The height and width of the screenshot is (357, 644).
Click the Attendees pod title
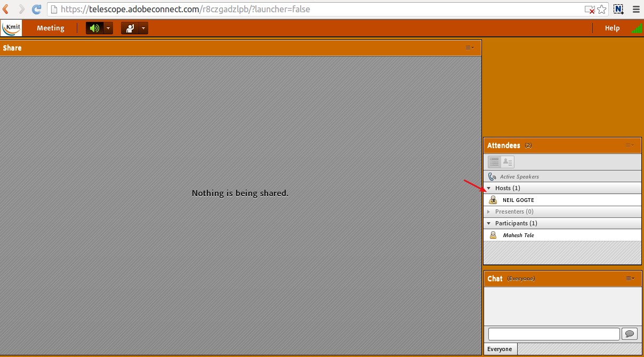tap(504, 145)
